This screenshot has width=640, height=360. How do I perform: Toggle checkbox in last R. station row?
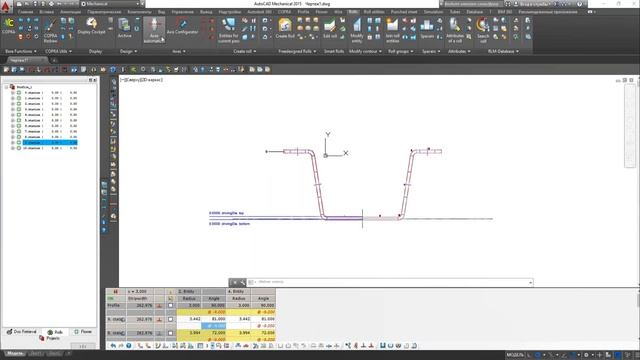171,333
